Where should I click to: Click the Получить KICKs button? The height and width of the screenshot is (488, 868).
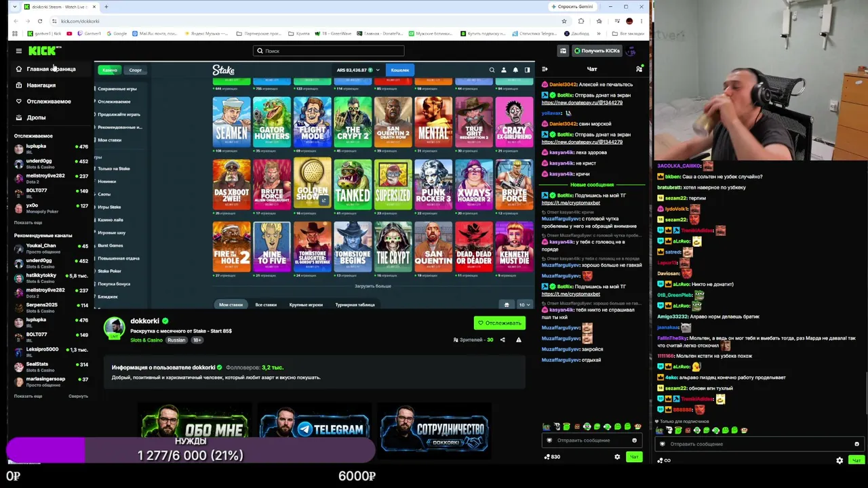coord(597,51)
